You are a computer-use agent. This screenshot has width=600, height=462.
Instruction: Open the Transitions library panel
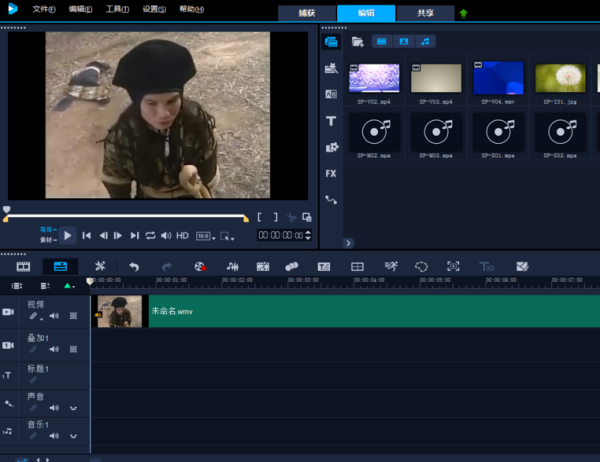[x=331, y=94]
